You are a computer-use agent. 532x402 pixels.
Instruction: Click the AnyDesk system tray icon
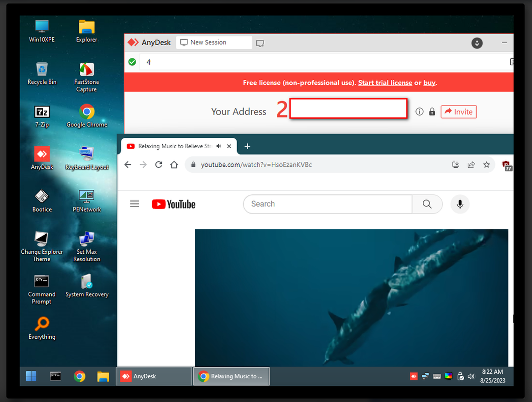413,376
